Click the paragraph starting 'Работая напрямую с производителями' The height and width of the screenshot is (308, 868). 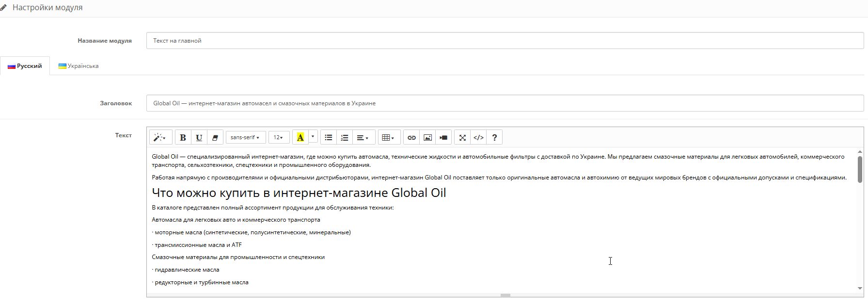coord(499,178)
